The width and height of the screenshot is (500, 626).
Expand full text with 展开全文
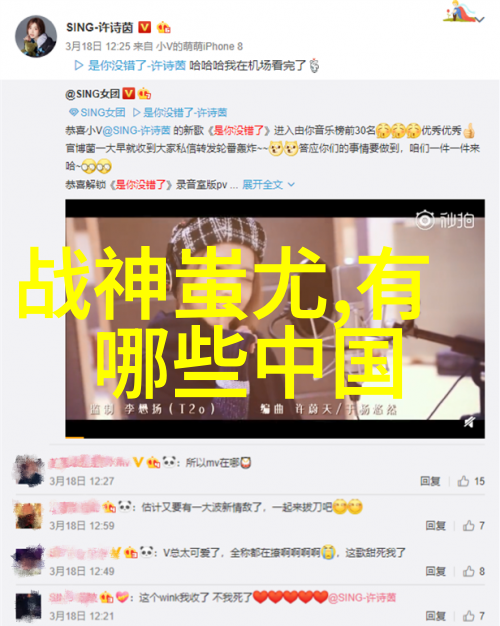point(268,184)
